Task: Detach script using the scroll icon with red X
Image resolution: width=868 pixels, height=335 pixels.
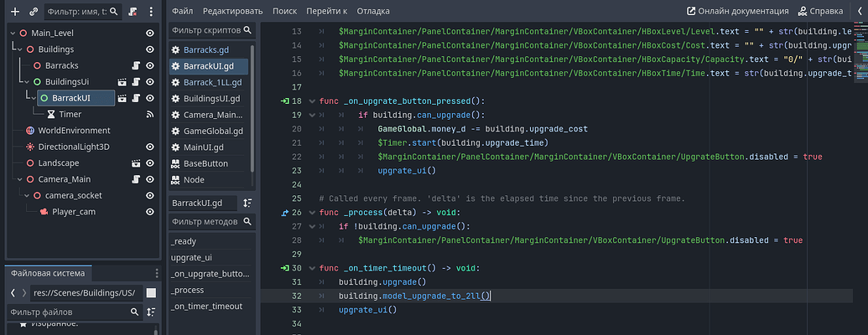Action: tap(133, 11)
